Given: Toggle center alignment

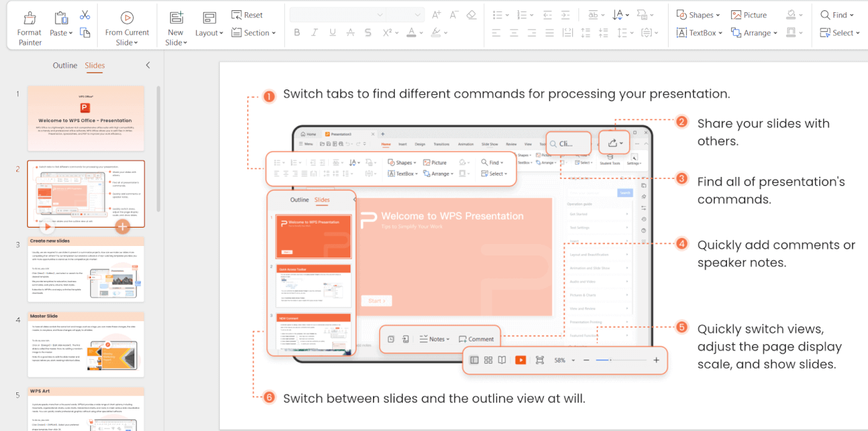Looking at the screenshot, I should [x=514, y=33].
